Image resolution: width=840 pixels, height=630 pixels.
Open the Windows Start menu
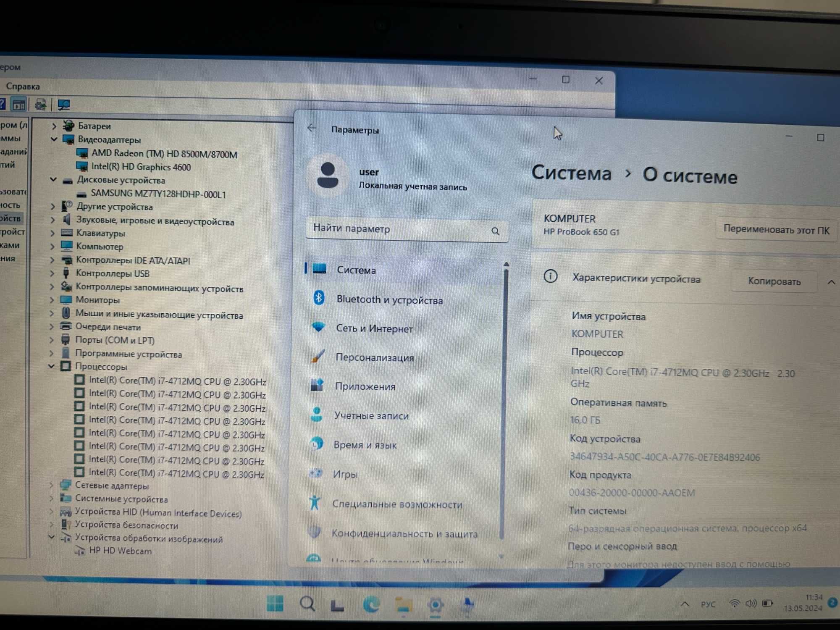point(275,604)
